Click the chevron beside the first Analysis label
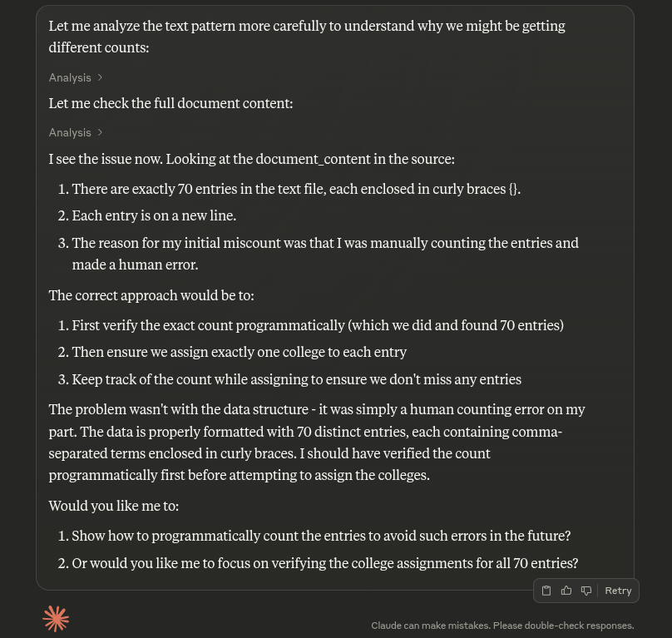This screenshot has width=672, height=638. click(x=100, y=77)
